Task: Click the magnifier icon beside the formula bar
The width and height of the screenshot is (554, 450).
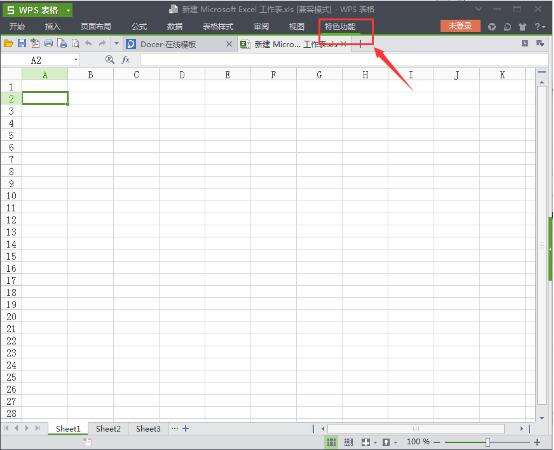Action: point(110,60)
